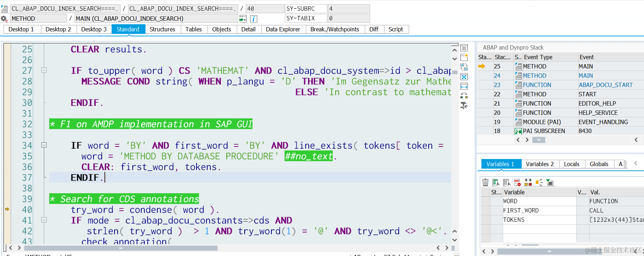This screenshot has height=256, width=644.
Task: Open the Data Explorer tab
Action: tap(283, 29)
